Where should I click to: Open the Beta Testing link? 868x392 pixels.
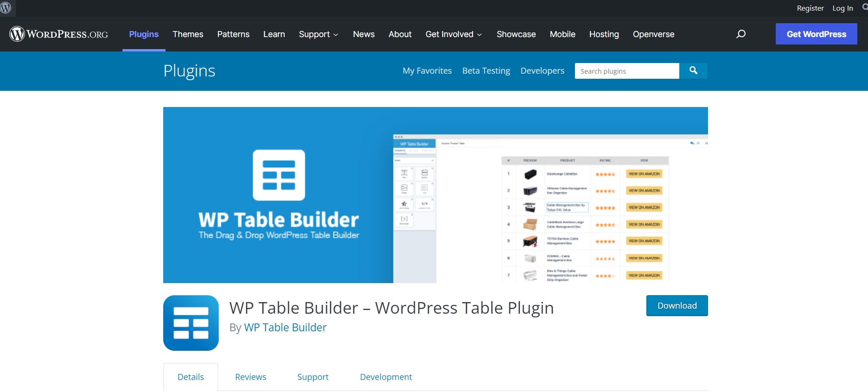(486, 71)
